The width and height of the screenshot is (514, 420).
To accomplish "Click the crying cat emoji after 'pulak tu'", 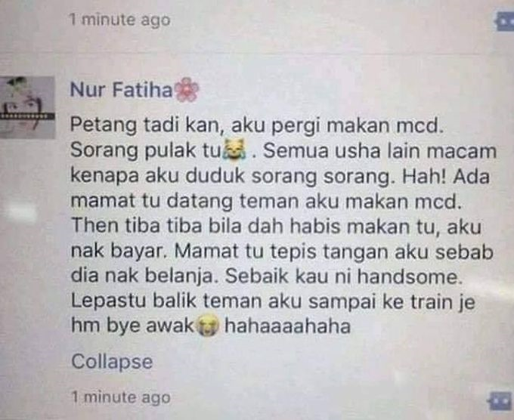I will pyautogui.click(x=234, y=150).
